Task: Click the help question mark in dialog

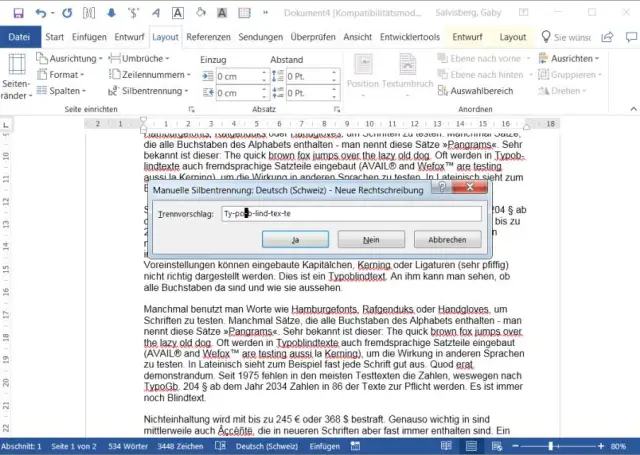Action: pos(437,187)
